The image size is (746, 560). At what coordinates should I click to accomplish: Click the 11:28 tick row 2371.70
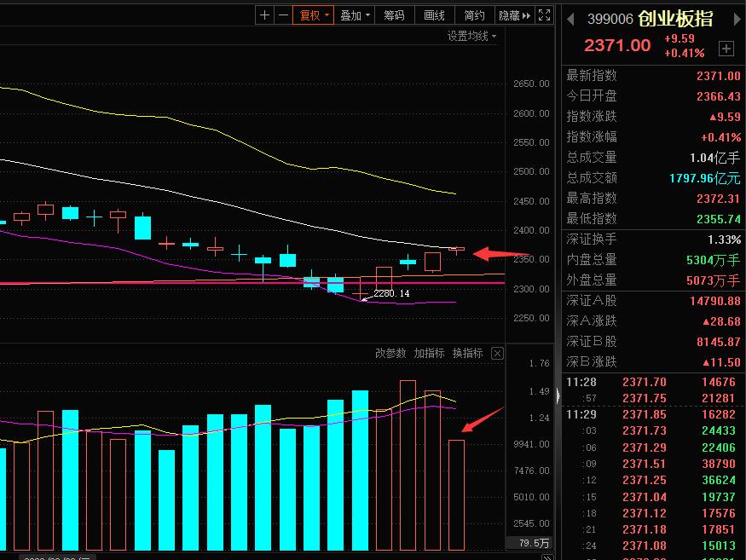click(651, 382)
